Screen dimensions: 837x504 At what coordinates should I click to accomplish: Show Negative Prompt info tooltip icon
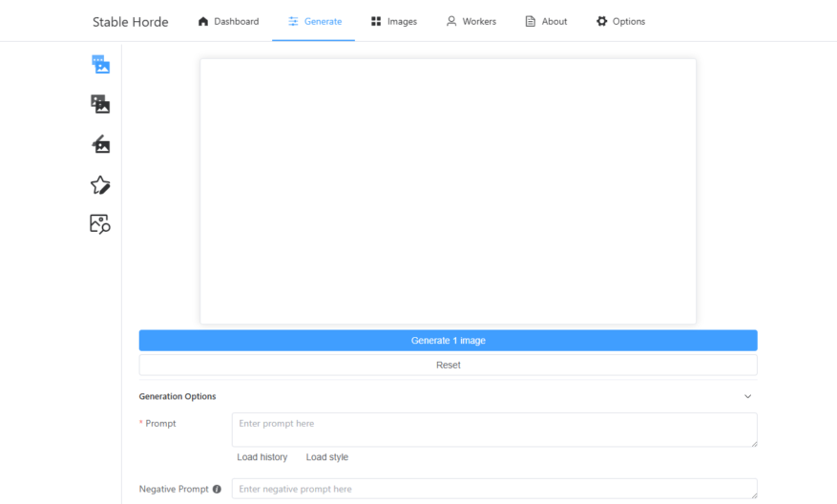217,489
